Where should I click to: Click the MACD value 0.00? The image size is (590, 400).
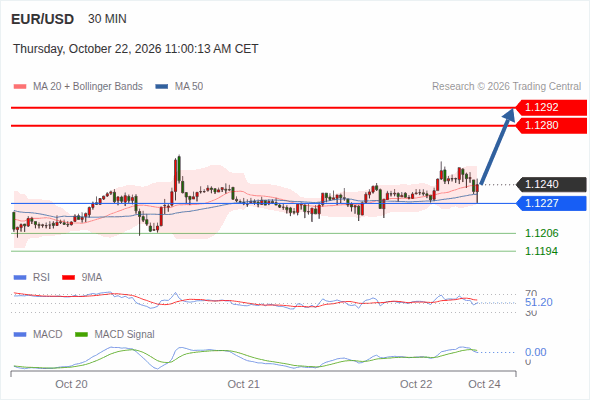coord(535,352)
